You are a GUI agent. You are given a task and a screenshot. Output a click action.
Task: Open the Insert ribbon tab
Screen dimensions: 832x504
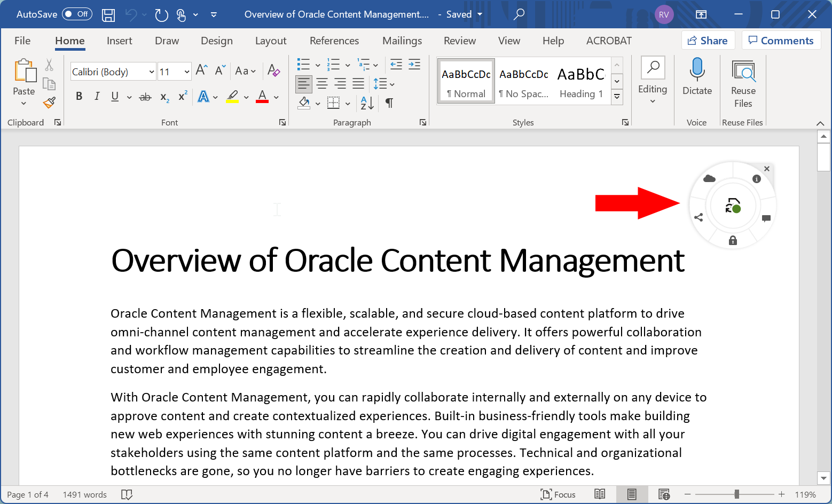(x=119, y=41)
